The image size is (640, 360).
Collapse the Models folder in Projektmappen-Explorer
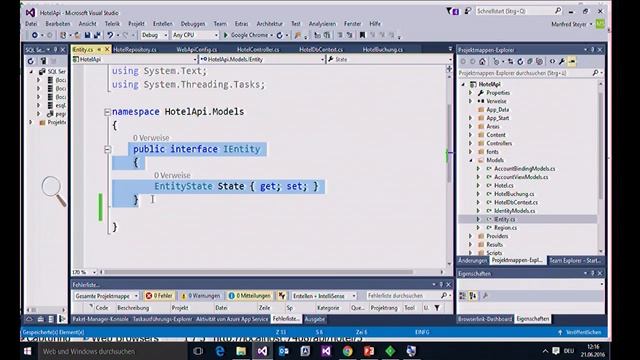click(x=471, y=160)
